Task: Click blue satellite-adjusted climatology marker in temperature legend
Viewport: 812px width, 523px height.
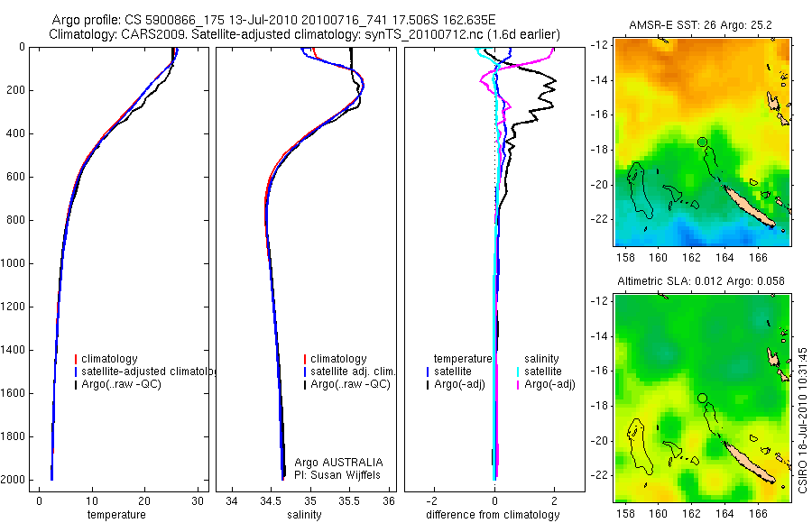Action: click(x=76, y=372)
